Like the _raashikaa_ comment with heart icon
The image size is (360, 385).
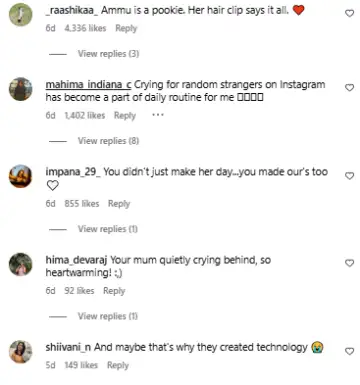coord(349,13)
